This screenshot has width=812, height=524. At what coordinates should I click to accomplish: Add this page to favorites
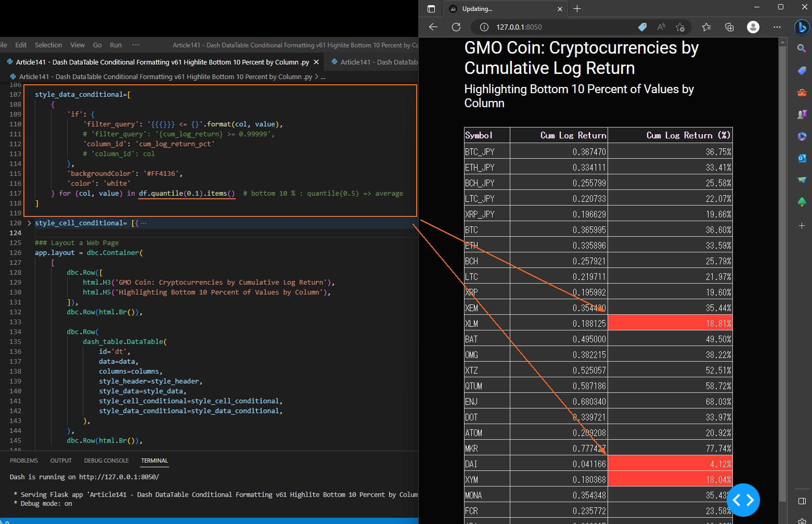pyautogui.click(x=680, y=27)
